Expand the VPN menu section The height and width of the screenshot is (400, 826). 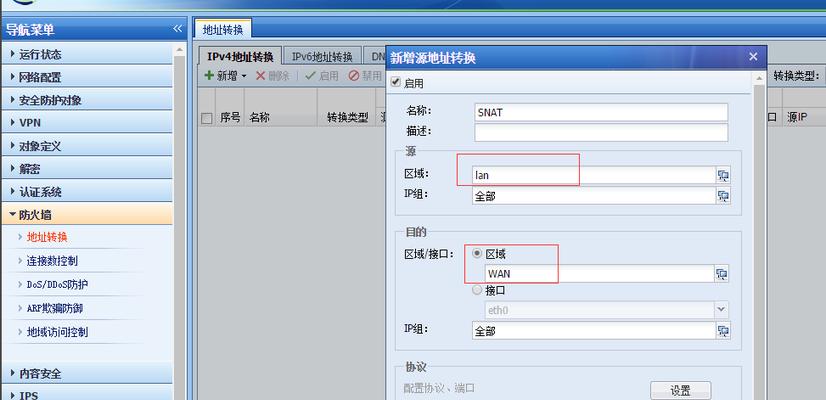click(87, 122)
